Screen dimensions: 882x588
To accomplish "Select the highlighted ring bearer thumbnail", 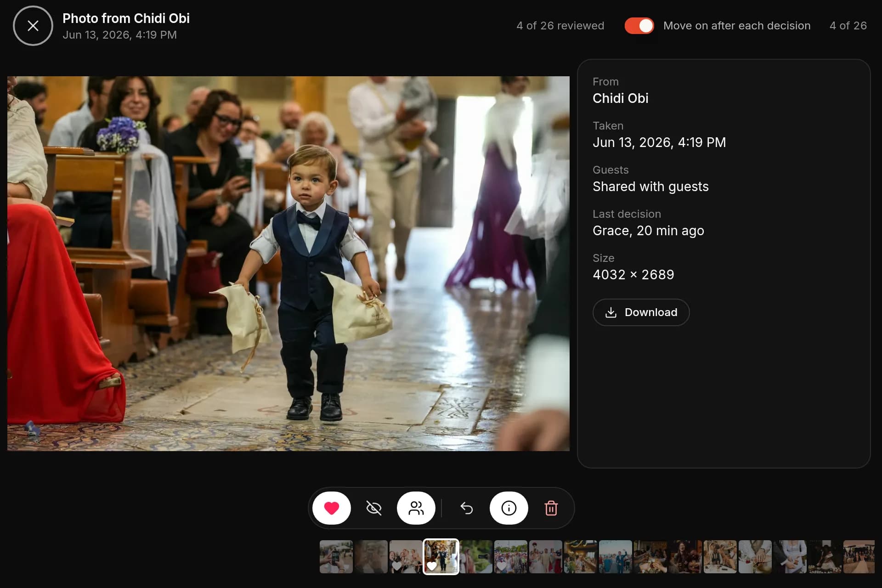I will (x=441, y=557).
